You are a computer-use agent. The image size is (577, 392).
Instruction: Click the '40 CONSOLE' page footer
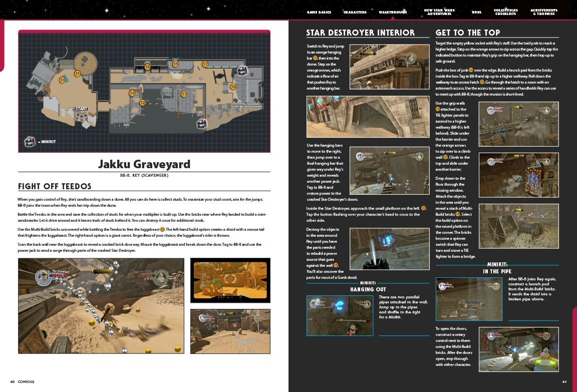pos(22,381)
